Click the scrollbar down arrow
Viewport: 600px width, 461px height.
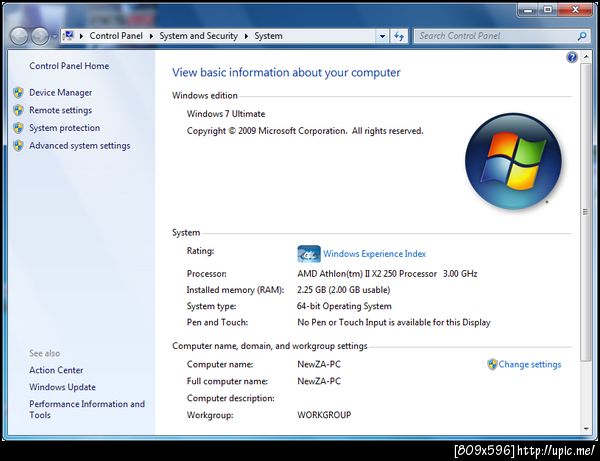coord(586,429)
